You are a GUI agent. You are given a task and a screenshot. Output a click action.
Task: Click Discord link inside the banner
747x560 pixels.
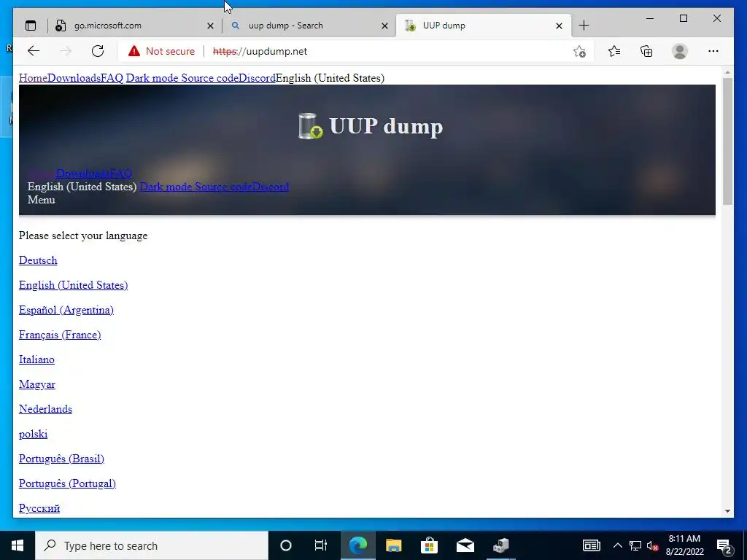pos(270,187)
